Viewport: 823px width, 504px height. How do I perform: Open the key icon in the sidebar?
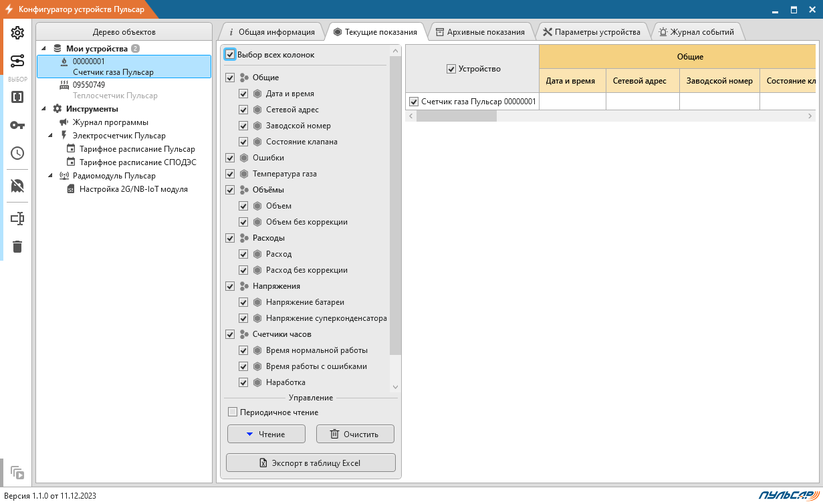[x=17, y=125]
